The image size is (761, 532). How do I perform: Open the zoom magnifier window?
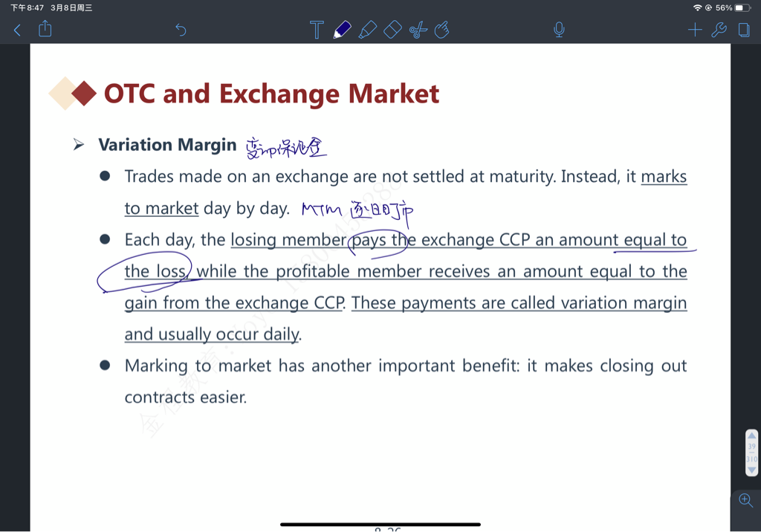[746, 501]
